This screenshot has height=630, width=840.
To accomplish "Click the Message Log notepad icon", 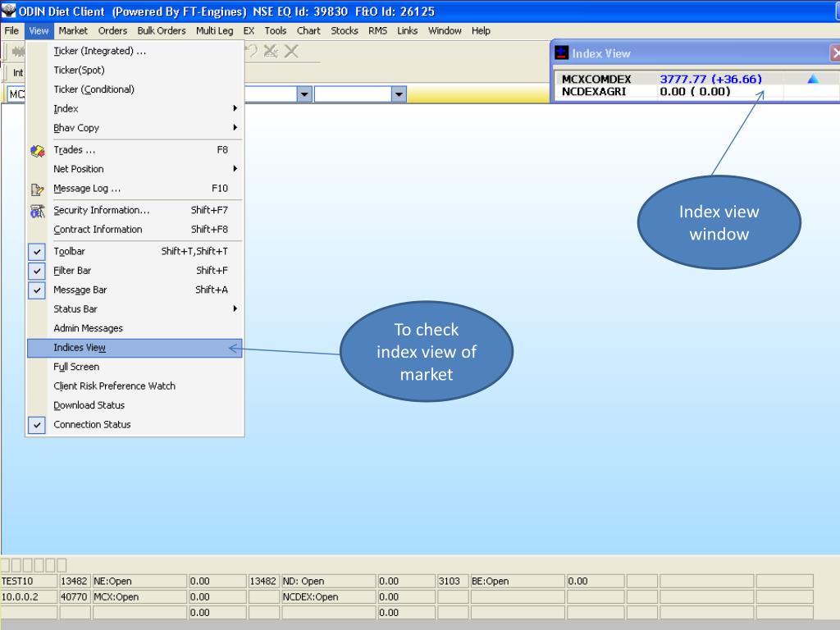I will pos(37,189).
